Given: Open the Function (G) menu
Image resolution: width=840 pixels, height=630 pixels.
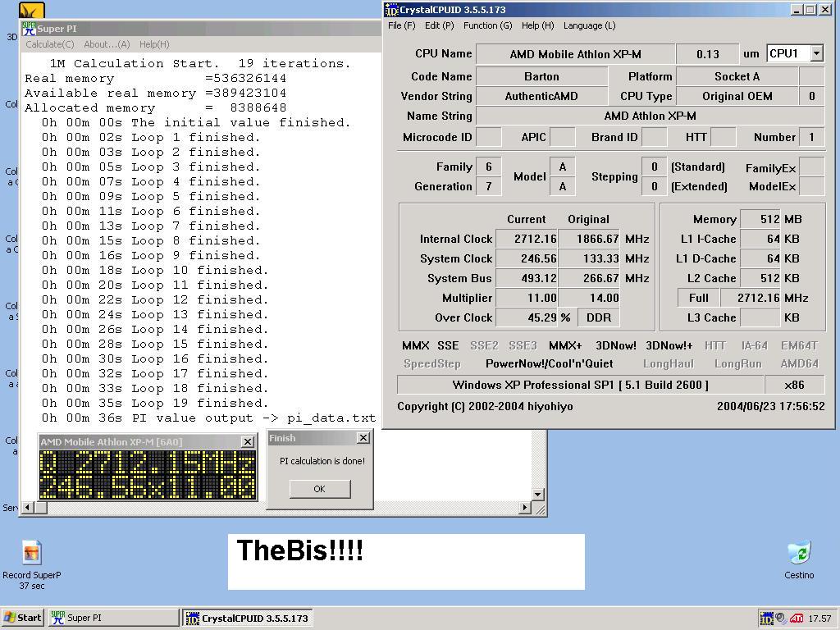Looking at the screenshot, I should [x=487, y=25].
